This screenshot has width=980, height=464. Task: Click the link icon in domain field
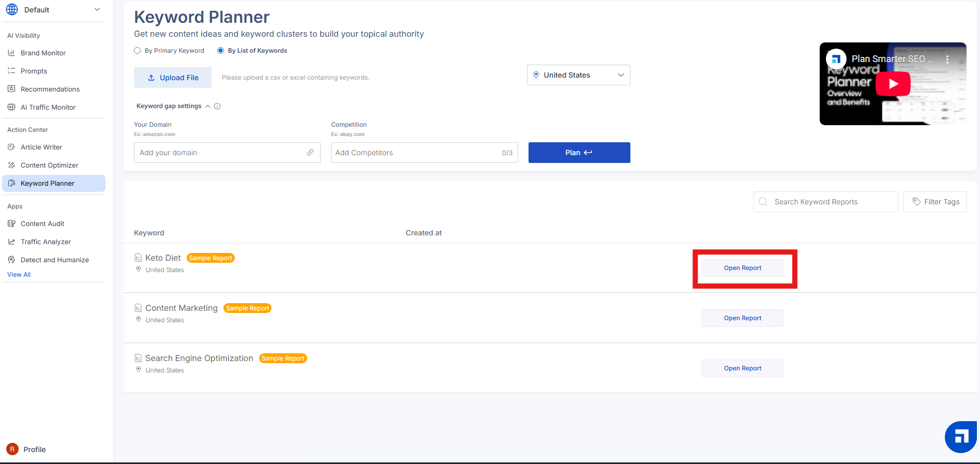coord(310,153)
